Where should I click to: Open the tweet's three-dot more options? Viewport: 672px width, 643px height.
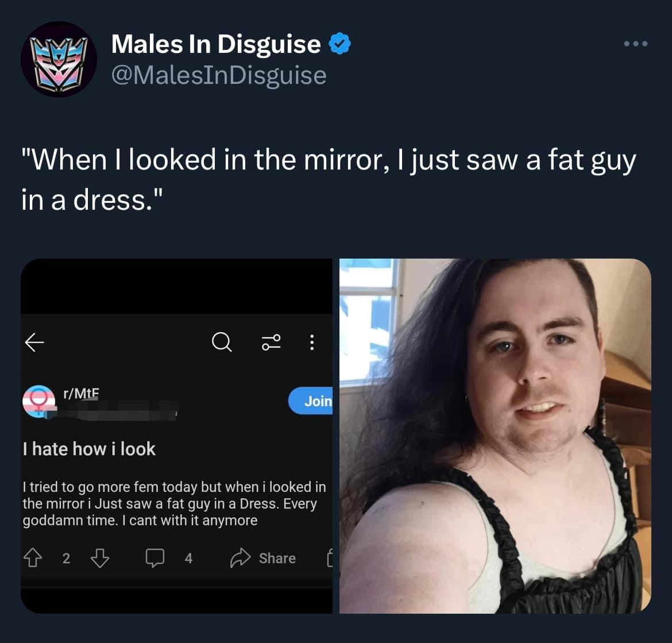(x=636, y=44)
